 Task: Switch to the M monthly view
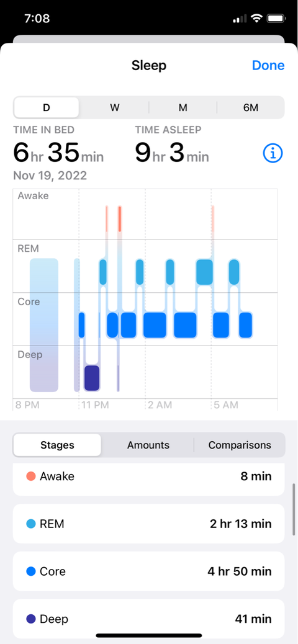pyautogui.click(x=183, y=107)
